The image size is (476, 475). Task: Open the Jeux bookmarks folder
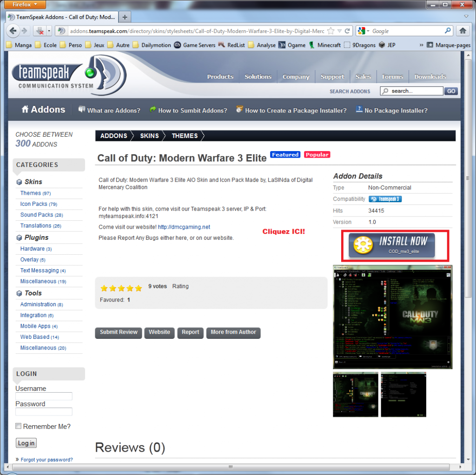(x=95, y=45)
